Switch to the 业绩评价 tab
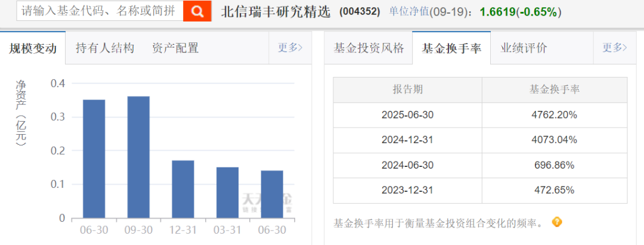 coord(524,48)
